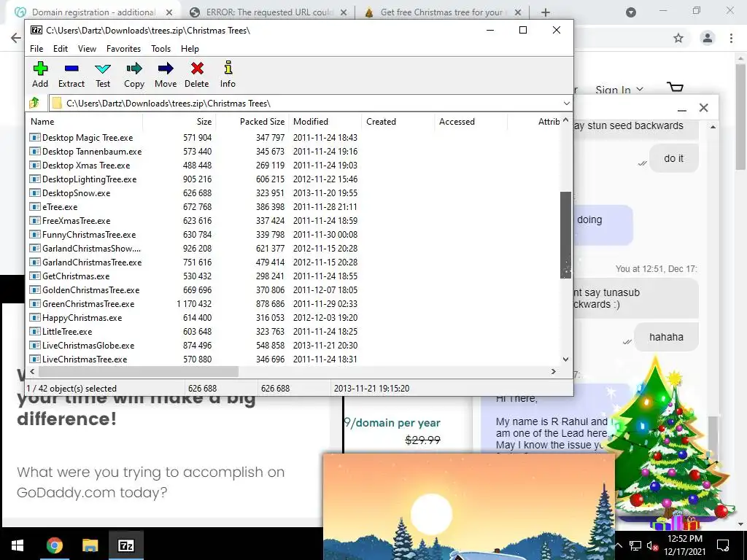
Task: Select LiveChristmasTree.exe file
Action: [x=85, y=359]
